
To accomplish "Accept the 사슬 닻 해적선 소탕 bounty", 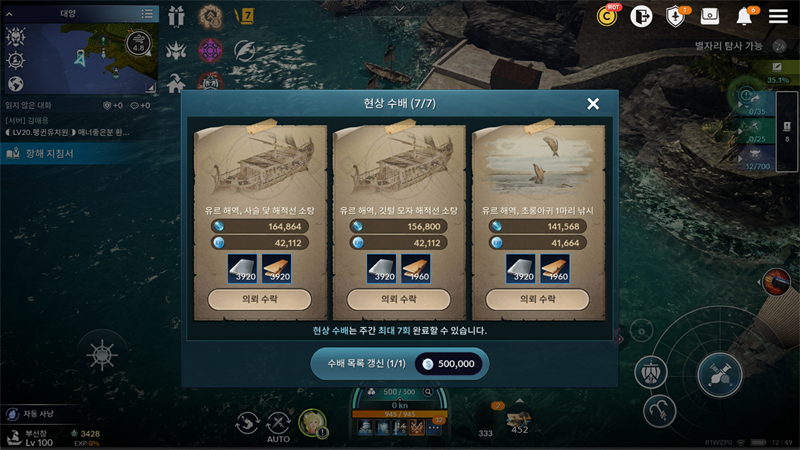I will tap(260, 299).
